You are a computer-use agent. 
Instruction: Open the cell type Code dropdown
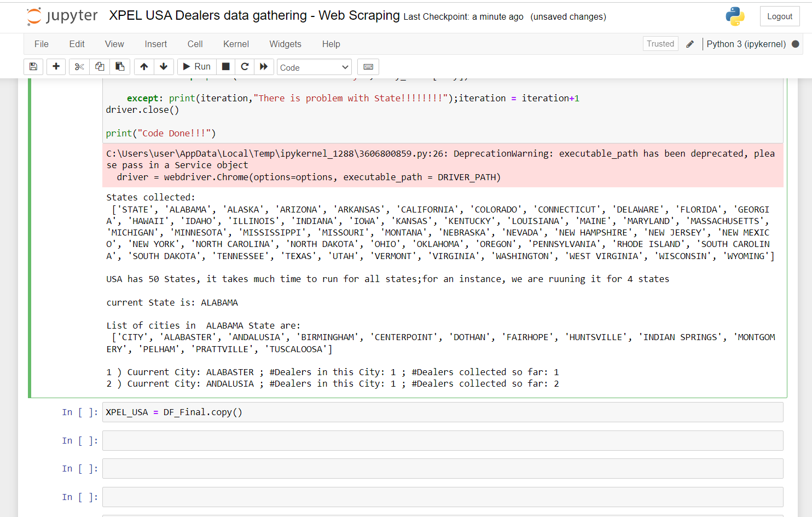coord(314,67)
